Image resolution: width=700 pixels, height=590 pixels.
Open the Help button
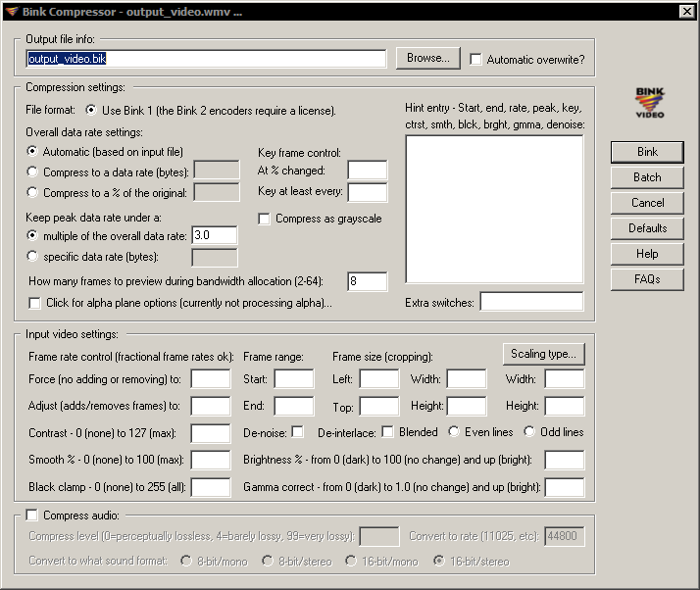tap(647, 254)
